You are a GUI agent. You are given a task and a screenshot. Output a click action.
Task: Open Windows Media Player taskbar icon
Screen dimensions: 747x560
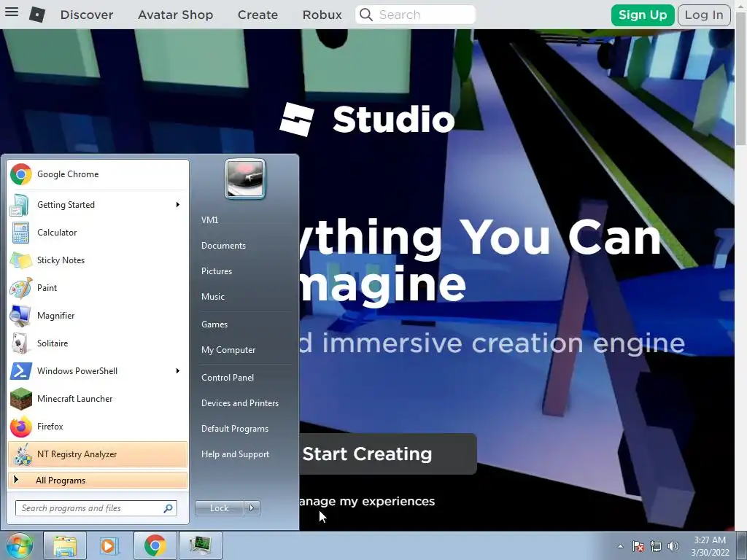[x=109, y=545]
